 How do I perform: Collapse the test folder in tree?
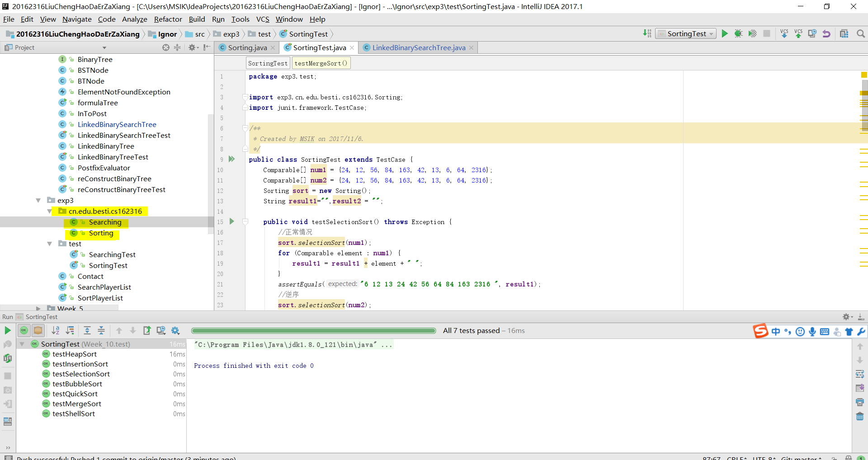click(50, 244)
